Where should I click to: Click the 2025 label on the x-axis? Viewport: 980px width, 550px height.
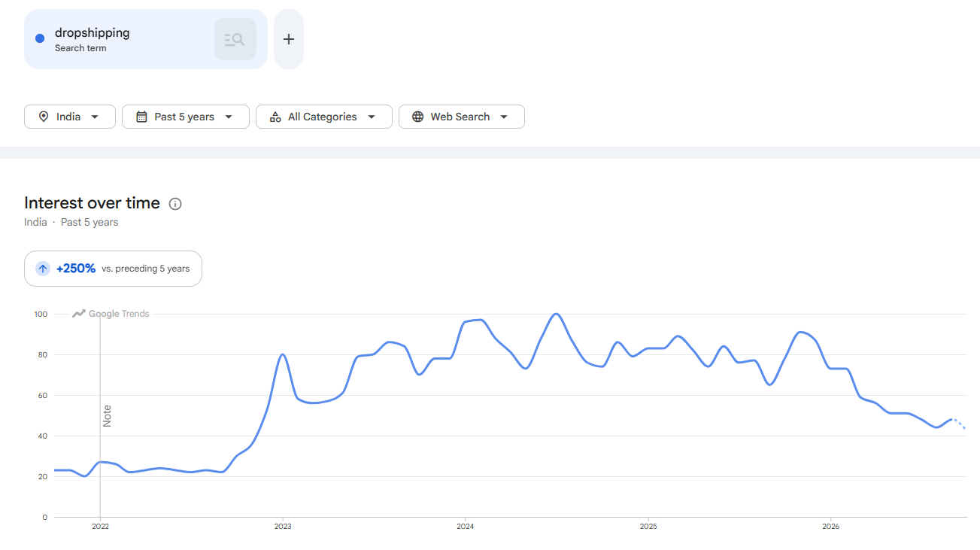tap(648, 527)
